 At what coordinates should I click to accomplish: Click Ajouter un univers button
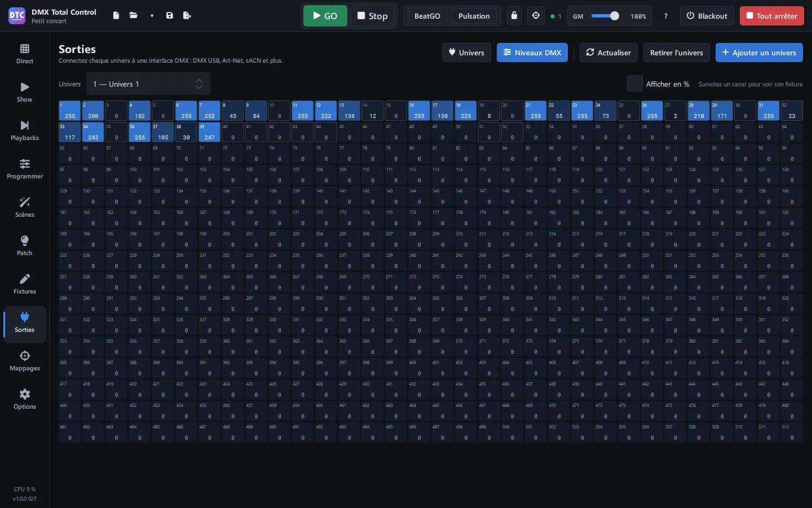pos(759,52)
